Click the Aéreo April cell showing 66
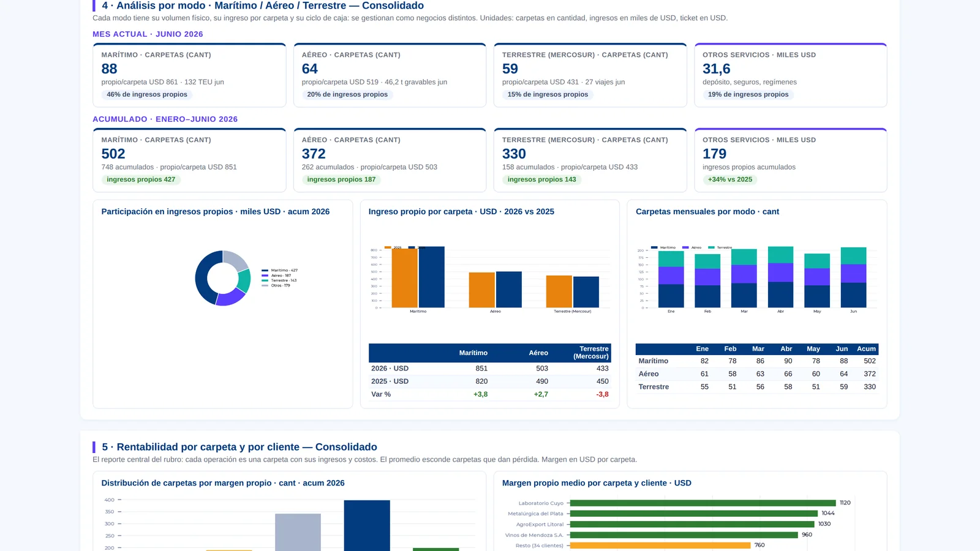This screenshot has height=551, width=980. [788, 374]
